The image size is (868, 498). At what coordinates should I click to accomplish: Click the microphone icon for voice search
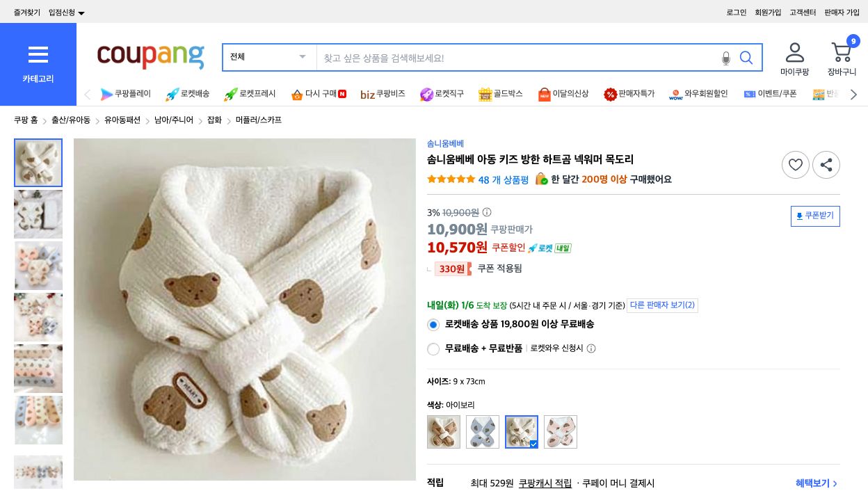pyautogui.click(x=726, y=58)
